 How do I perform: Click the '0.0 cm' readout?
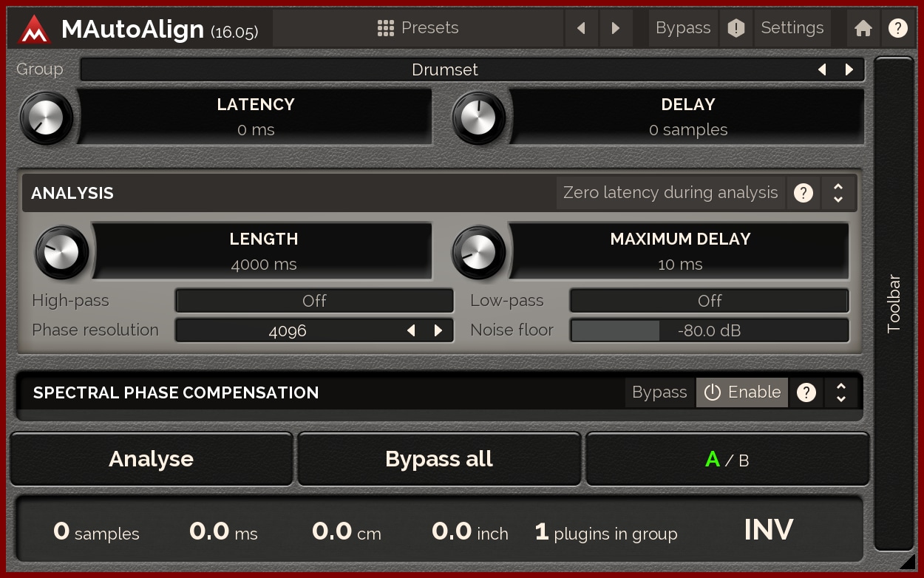[346, 531]
